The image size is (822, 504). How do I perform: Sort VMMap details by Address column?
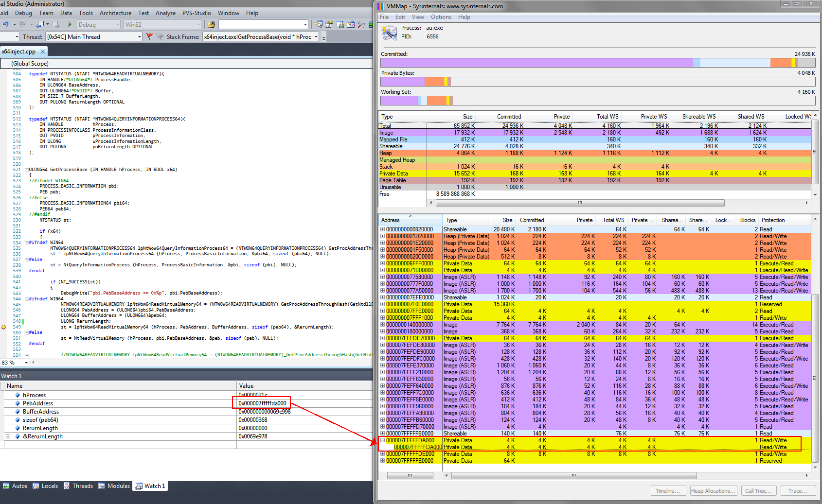(x=410, y=220)
